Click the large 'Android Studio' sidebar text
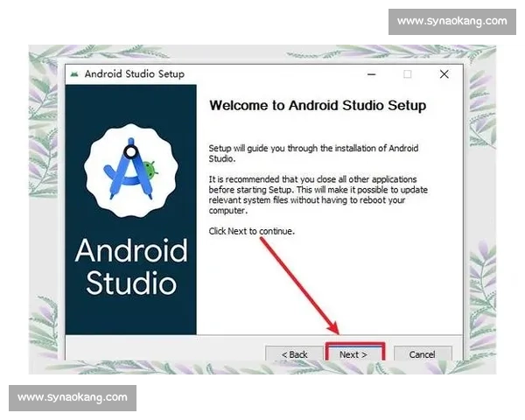The image size is (525, 420). (x=131, y=267)
